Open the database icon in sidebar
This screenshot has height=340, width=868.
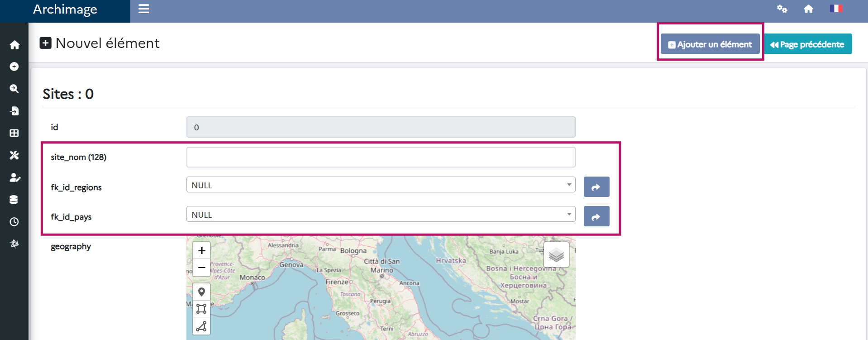click(14, 200)
